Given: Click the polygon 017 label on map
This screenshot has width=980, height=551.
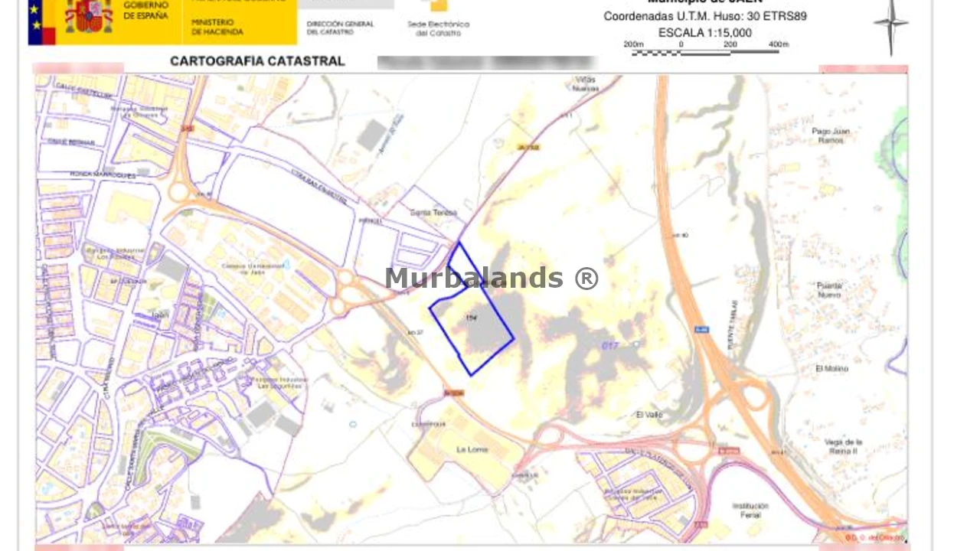Looking at the screenshot, I should (x=609, y=346).
